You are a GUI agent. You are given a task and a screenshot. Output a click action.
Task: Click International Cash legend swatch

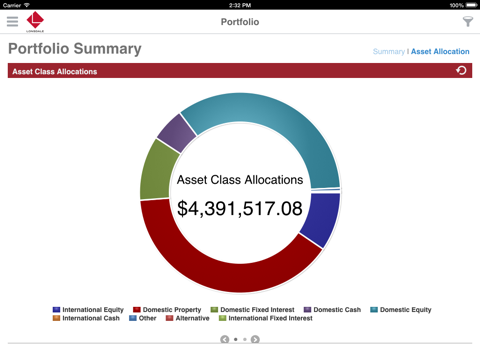[56, 318]
